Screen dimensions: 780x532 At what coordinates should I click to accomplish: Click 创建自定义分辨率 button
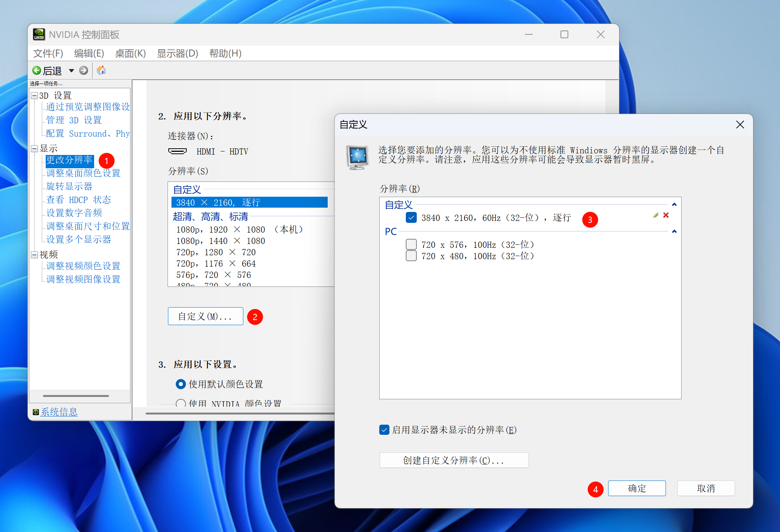tap(454, 460)
